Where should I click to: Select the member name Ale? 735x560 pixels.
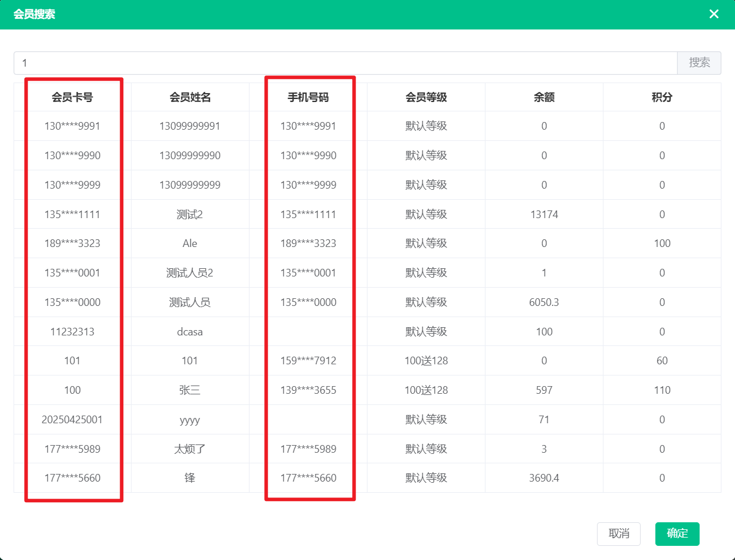190,243
